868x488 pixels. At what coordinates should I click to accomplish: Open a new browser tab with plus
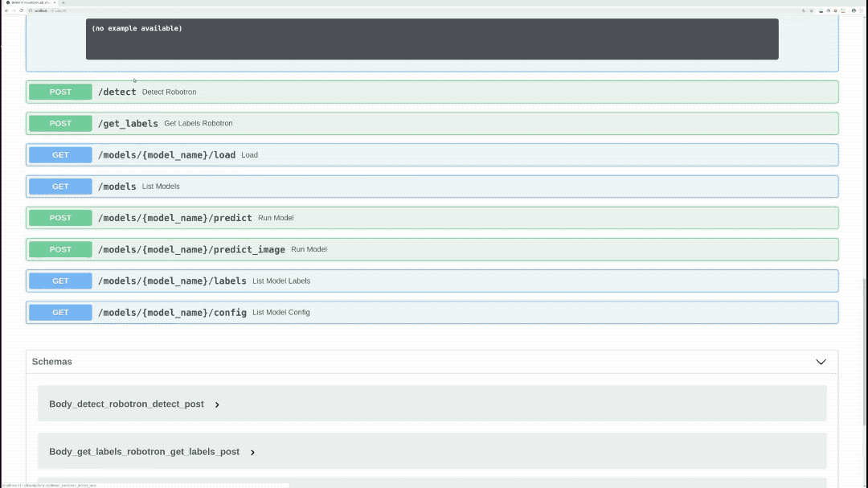tap(63, 2)
